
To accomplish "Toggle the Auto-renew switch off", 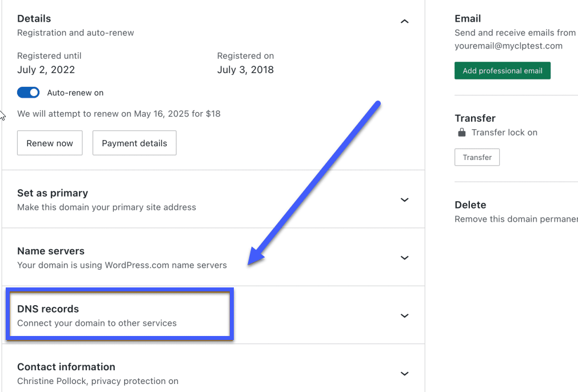I will tap(28, 93).
